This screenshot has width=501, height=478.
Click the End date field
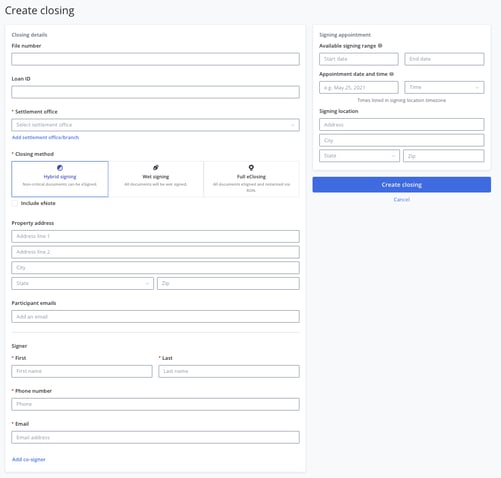point(444,59)
